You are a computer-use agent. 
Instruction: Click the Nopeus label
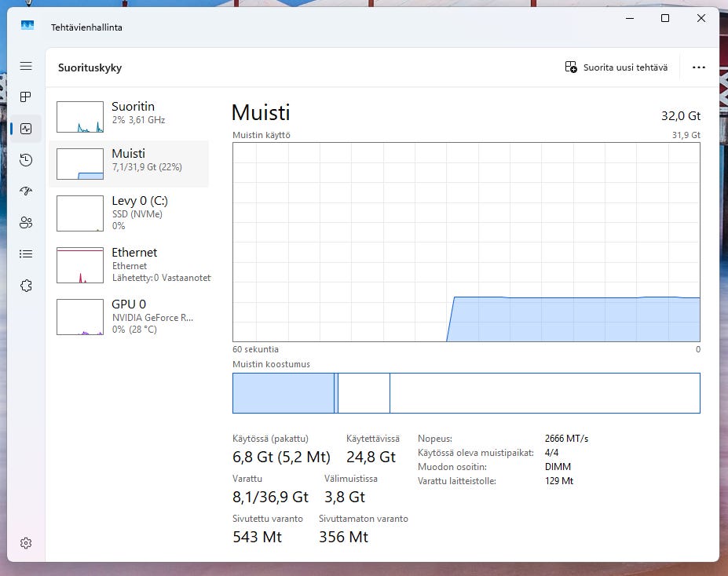[435, 438]
